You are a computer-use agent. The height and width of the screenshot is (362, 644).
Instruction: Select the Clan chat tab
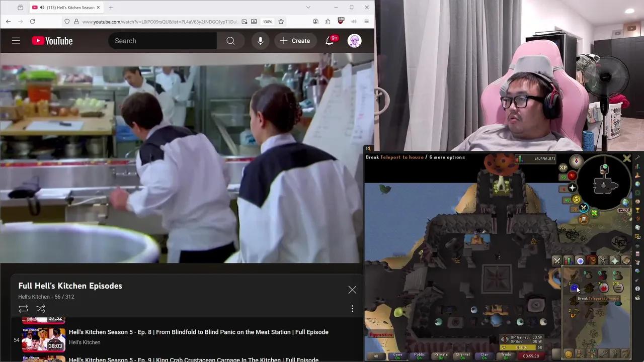coord(485,355)
